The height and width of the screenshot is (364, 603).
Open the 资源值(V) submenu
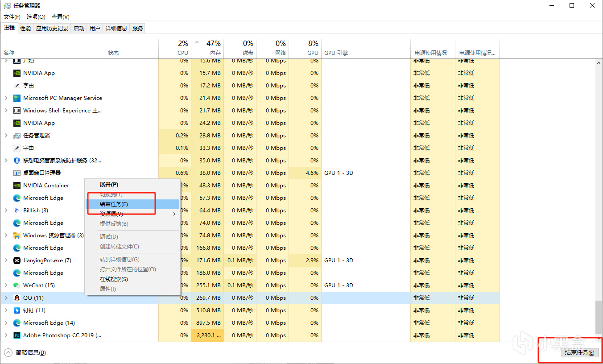133,214
